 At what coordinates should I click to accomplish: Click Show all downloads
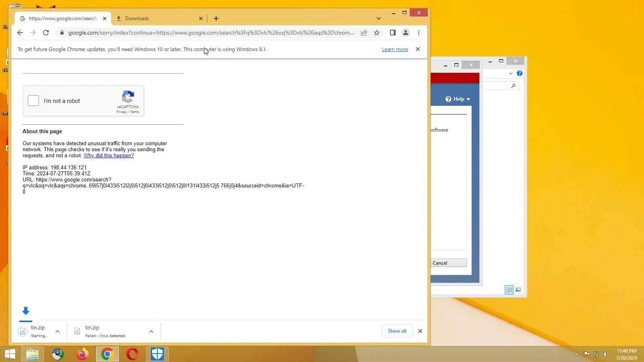click(397, 331)
